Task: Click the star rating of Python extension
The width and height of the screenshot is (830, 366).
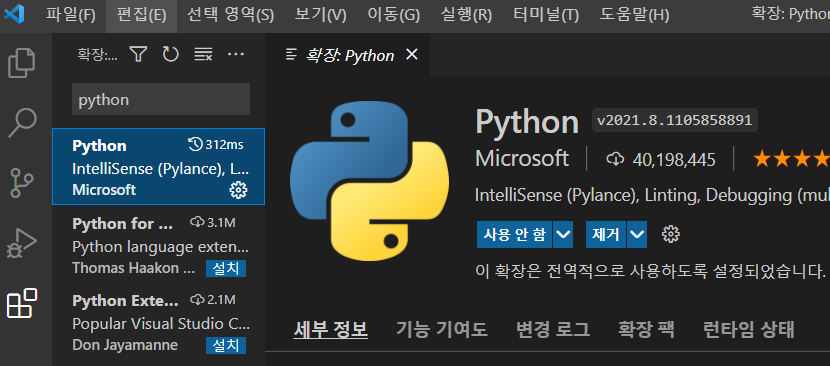Action: coord(791,159)
